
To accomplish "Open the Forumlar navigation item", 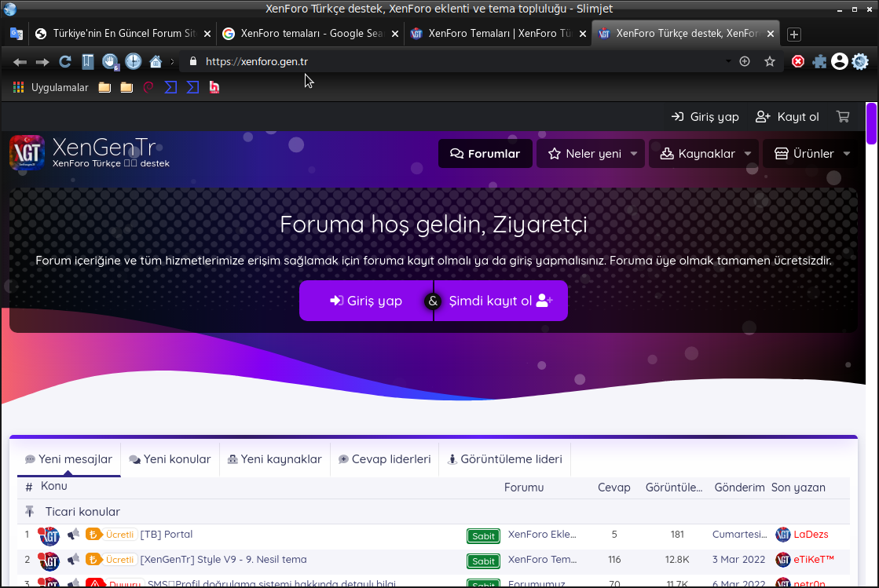I will pos(485,153).
